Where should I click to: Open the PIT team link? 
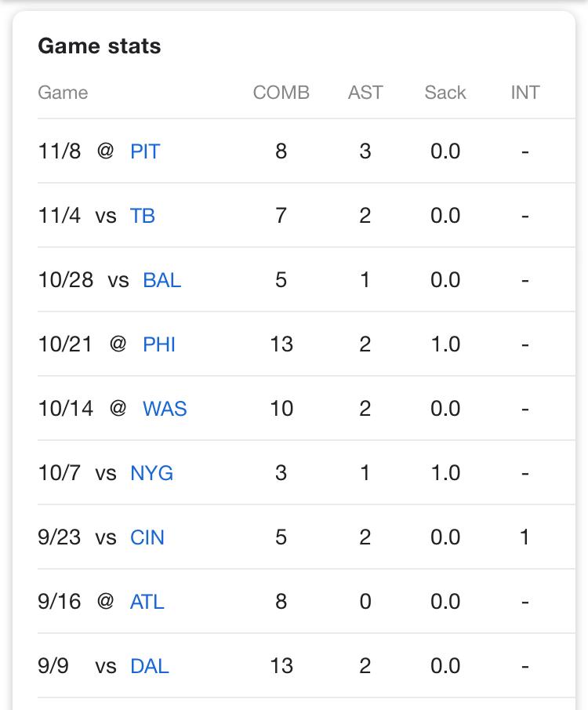[145, 151]
